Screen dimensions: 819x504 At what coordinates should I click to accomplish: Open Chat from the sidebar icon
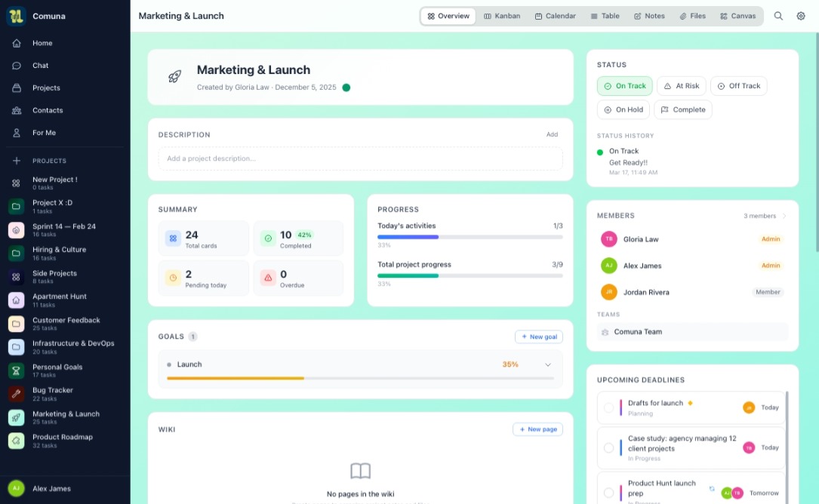[17, 66]
